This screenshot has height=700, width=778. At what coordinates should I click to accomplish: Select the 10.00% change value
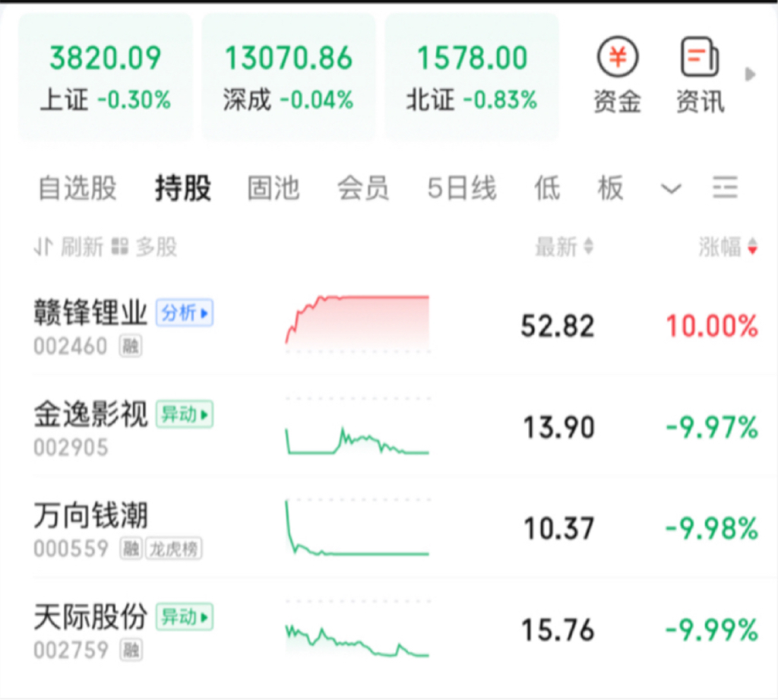pyautogui.click(x=712, y=327)
